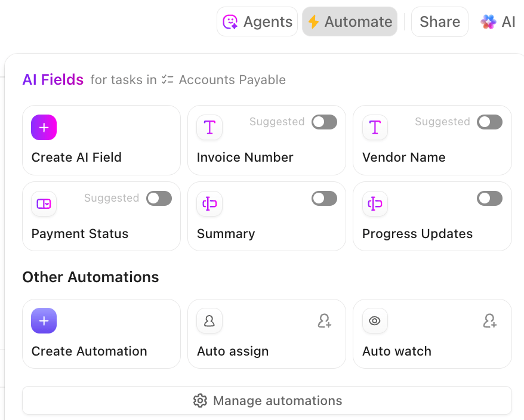Image resolution: width=524 pixels, height=420 pixels.
Task: Open the Automate panel tab
Action: (350, 21)
